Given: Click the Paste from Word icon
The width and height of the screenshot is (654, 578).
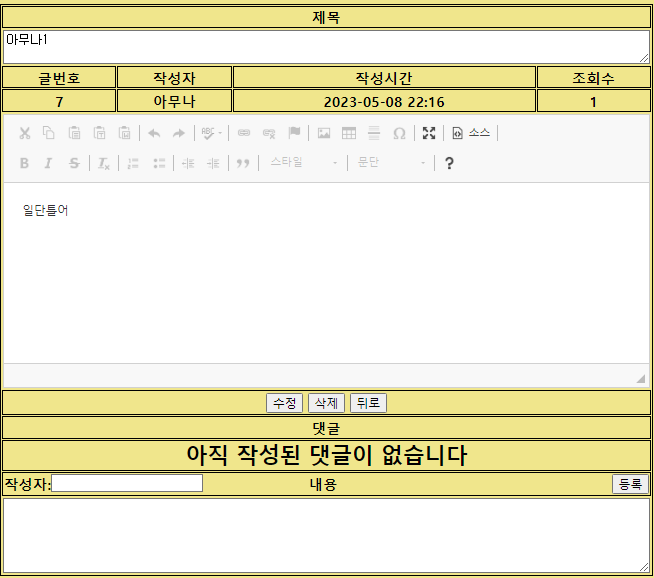Looking at the screenshot, I should pos(124,133).
